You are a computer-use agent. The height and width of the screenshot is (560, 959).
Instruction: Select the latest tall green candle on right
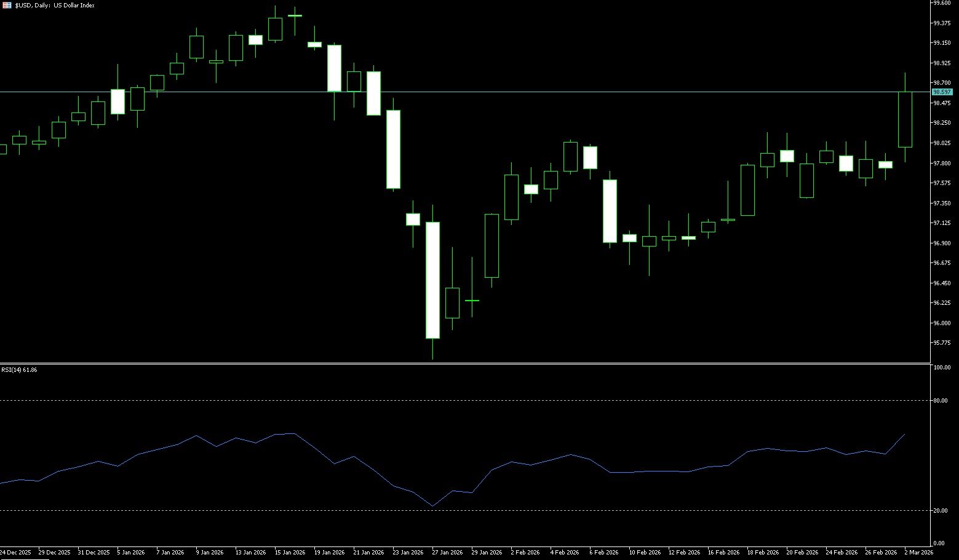pyautogui.click(x=905, y=120)
